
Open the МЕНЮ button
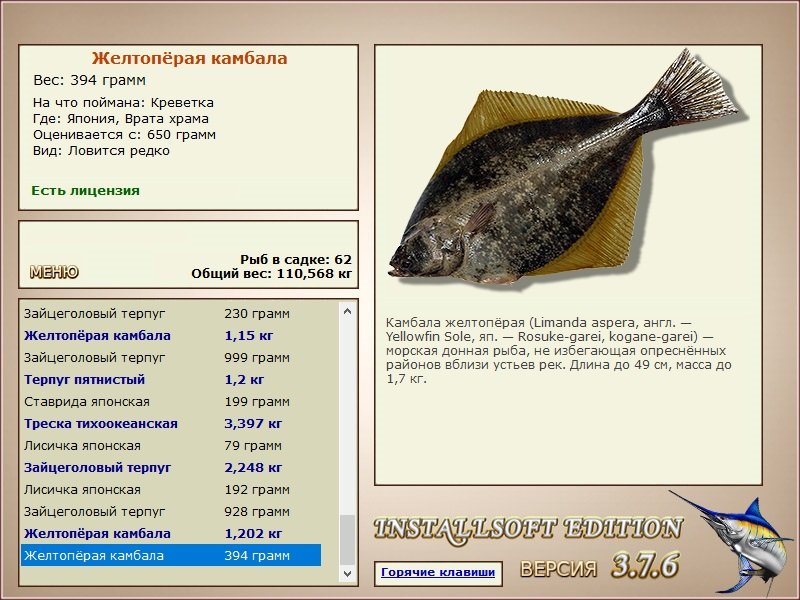click(x=54, y=272)
